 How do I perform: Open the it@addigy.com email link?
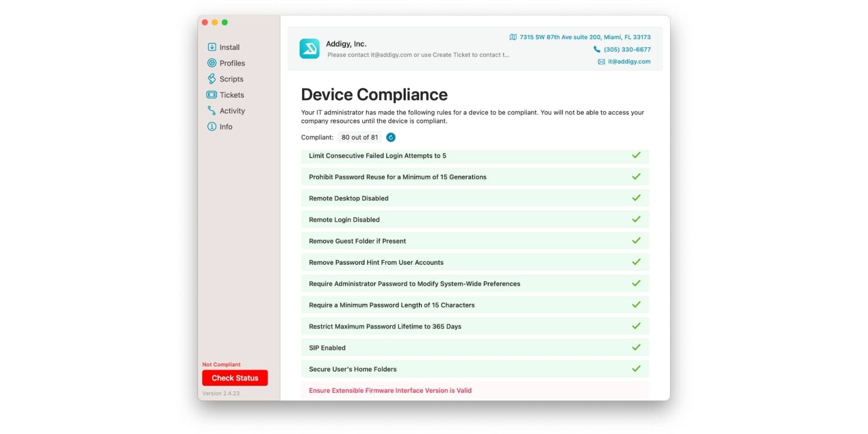[x=629, y=62]
